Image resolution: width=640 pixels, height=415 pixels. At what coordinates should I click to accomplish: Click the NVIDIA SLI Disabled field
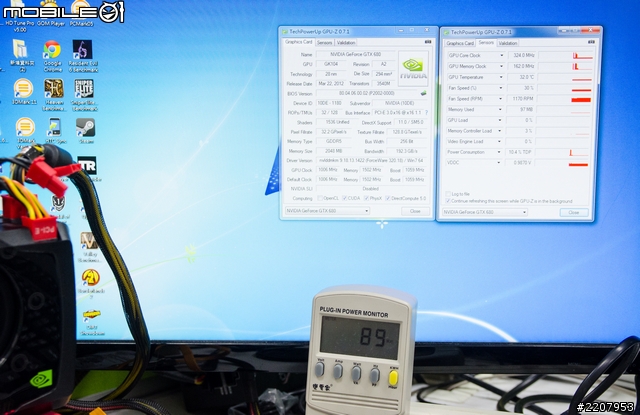pyautogui.click(x=371, y=189)
